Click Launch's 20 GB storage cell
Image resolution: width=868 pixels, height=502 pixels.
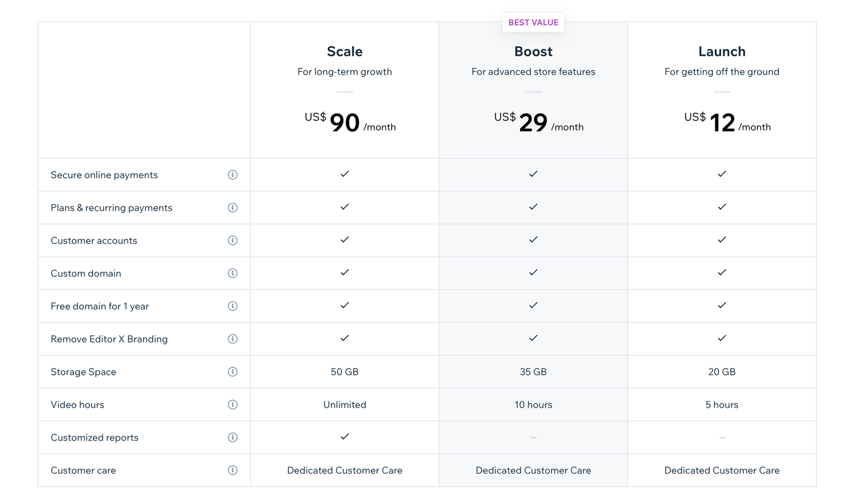tap(722, 372)
